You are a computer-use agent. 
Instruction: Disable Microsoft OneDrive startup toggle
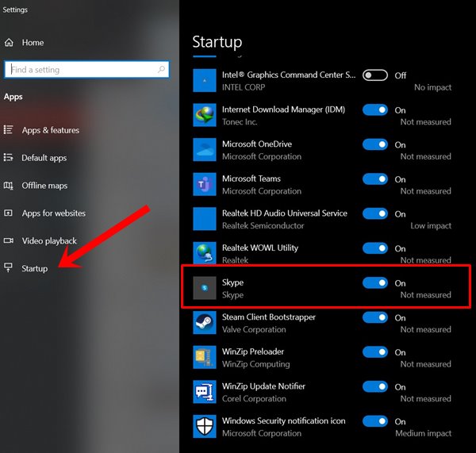pos(375,144)
